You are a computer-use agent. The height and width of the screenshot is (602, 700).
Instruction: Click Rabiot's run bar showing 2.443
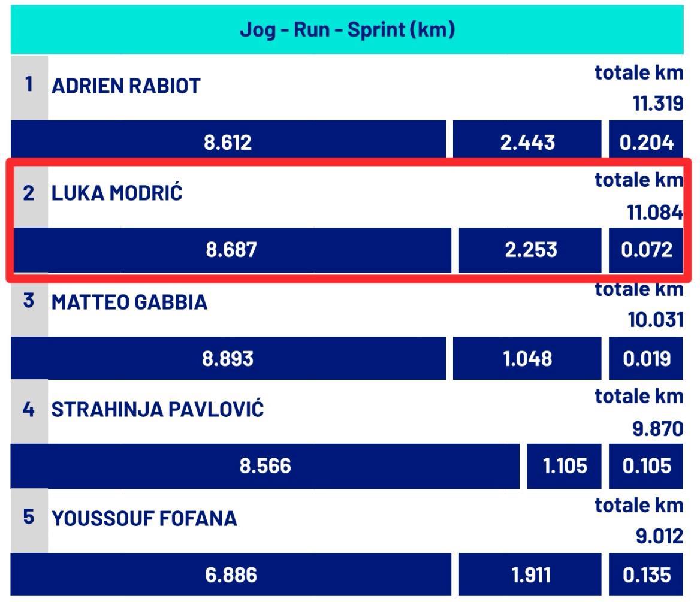527,141
